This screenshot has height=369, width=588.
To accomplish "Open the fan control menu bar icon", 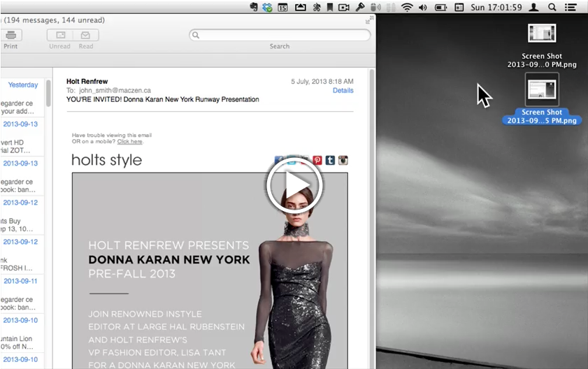I will 317,7.
